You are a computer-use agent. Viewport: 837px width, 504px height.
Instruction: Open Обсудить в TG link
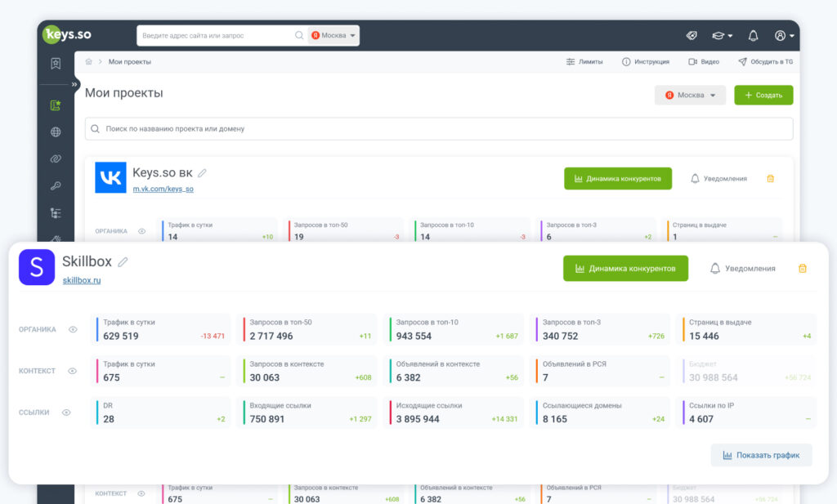(x=765, y=62)
